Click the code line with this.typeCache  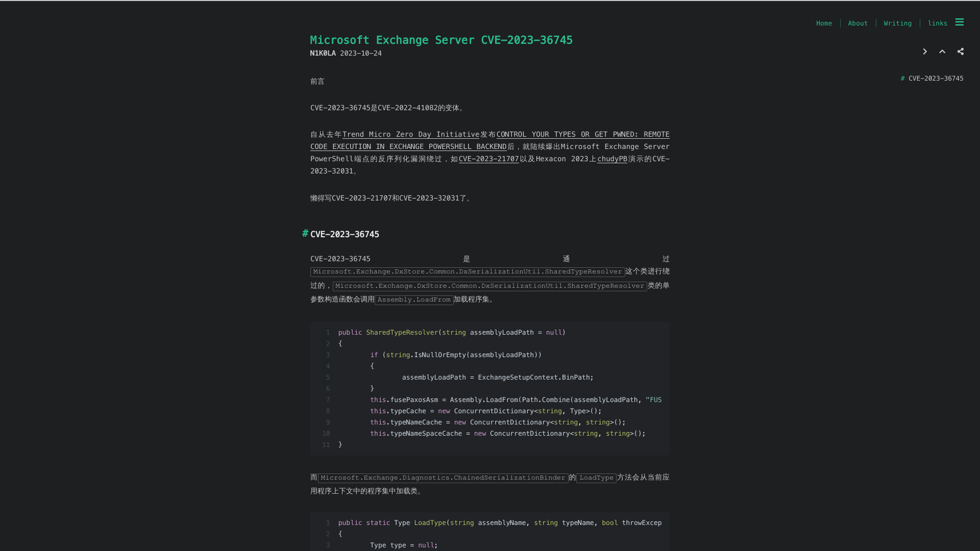(486, 411)
